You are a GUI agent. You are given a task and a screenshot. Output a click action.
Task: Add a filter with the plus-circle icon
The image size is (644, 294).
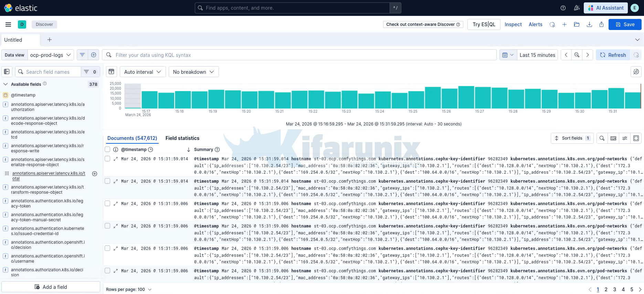tap(94, 55)
